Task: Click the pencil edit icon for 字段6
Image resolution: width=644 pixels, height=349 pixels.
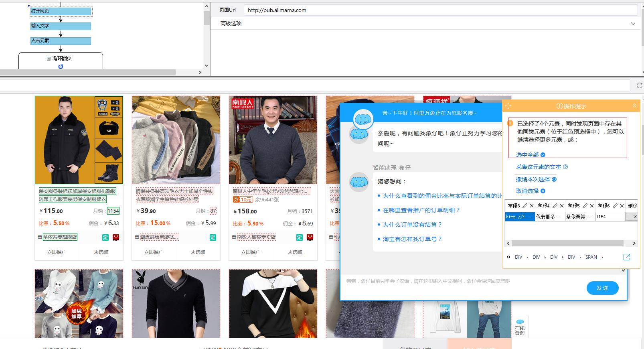Action: click(615, 206)
